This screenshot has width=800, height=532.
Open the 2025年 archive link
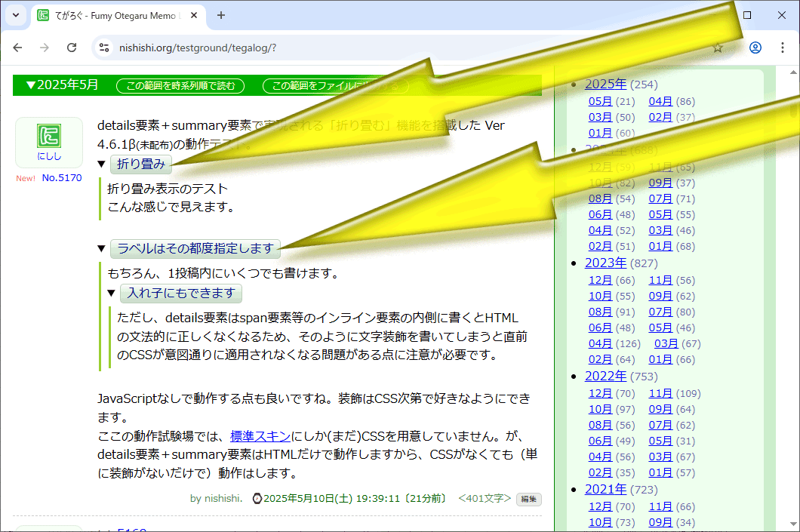[605, 84]
